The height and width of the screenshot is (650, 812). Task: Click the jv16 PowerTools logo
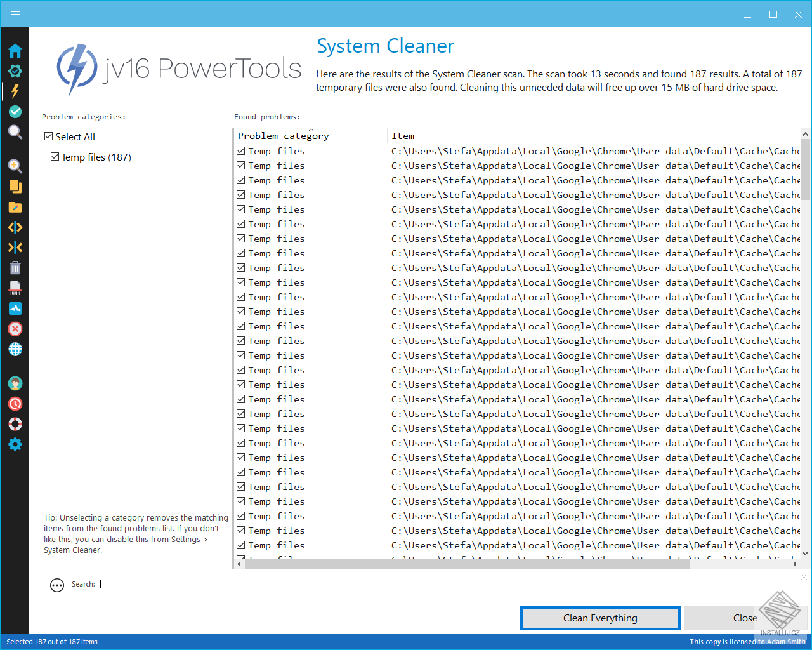pyautogui.click(x=179, y=69)
